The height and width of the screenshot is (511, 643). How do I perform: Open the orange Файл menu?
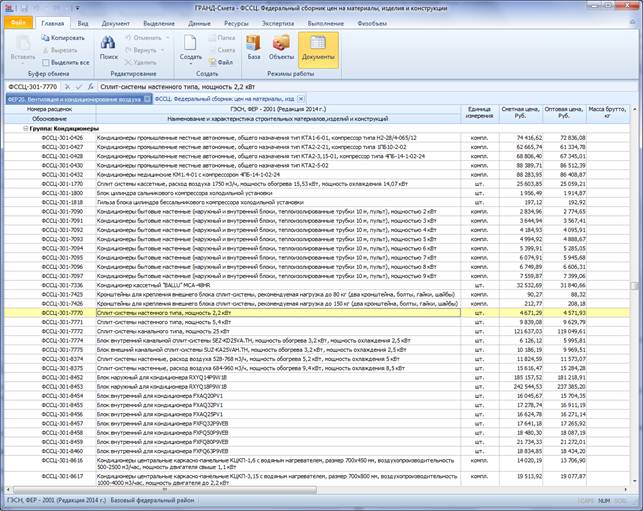point(18,20)
